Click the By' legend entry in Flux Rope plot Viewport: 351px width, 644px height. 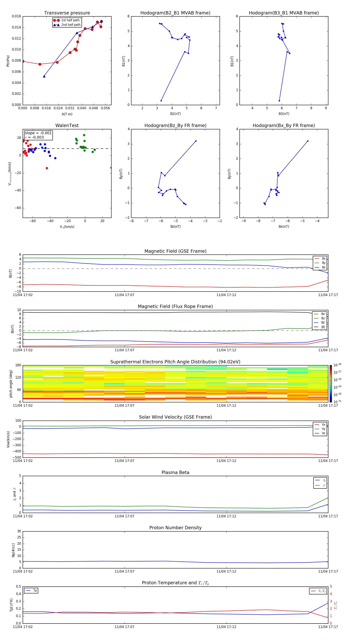click(x=320, y=318)
